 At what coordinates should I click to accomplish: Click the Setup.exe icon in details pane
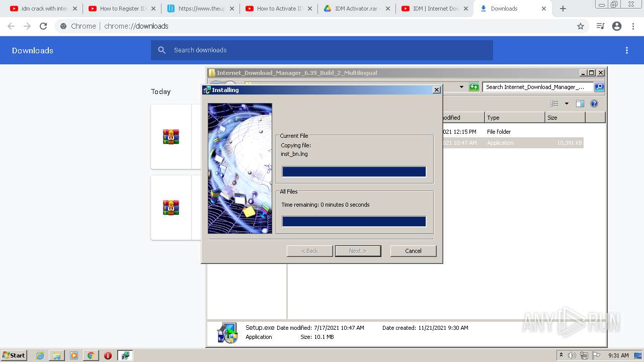pyautogui.click(x=227, y=333)
